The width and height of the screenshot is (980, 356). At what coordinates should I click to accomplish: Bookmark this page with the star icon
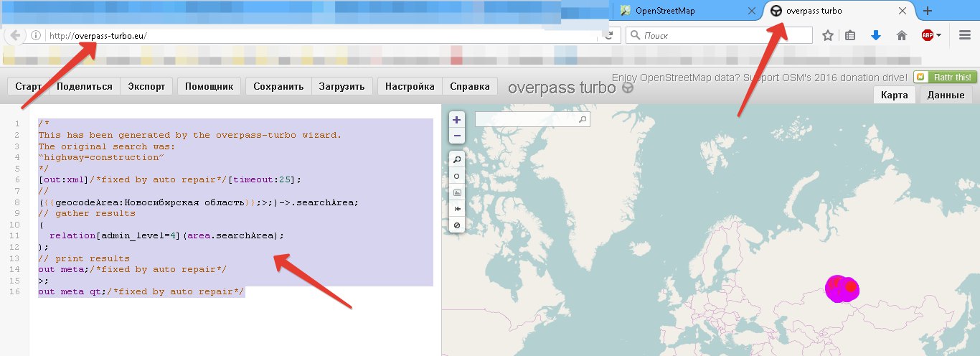pos(827,35)
